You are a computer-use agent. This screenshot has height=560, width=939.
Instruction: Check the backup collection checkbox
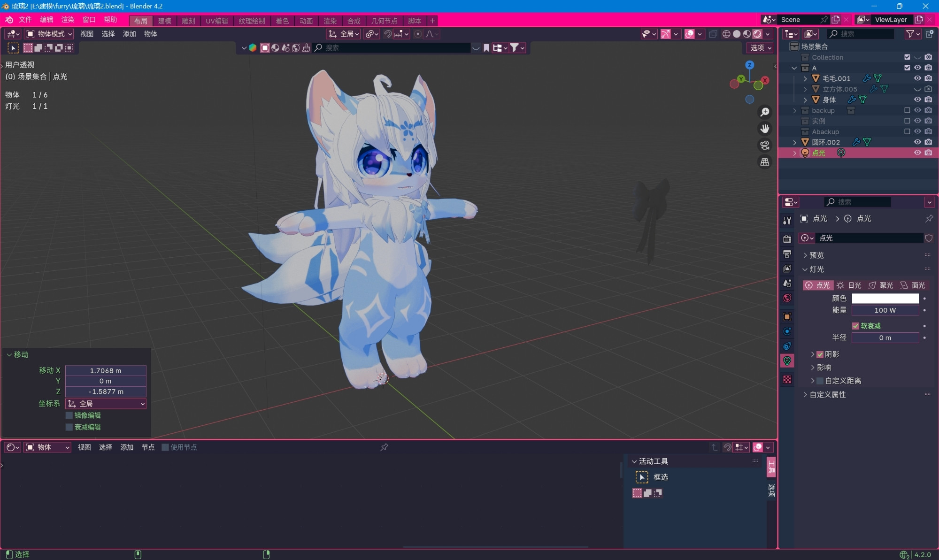point(907,110)
